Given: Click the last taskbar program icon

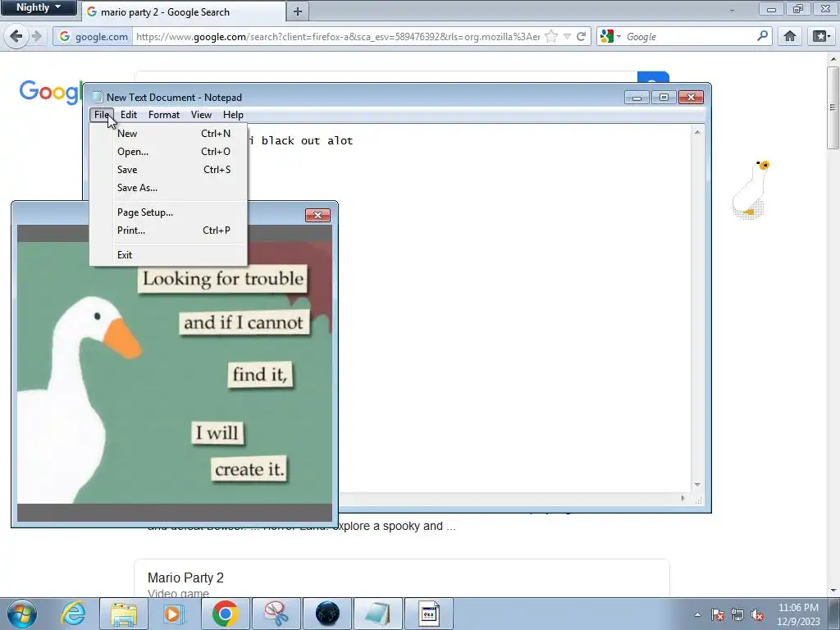Looking at the screenshot, I should (x=428, y=614).
